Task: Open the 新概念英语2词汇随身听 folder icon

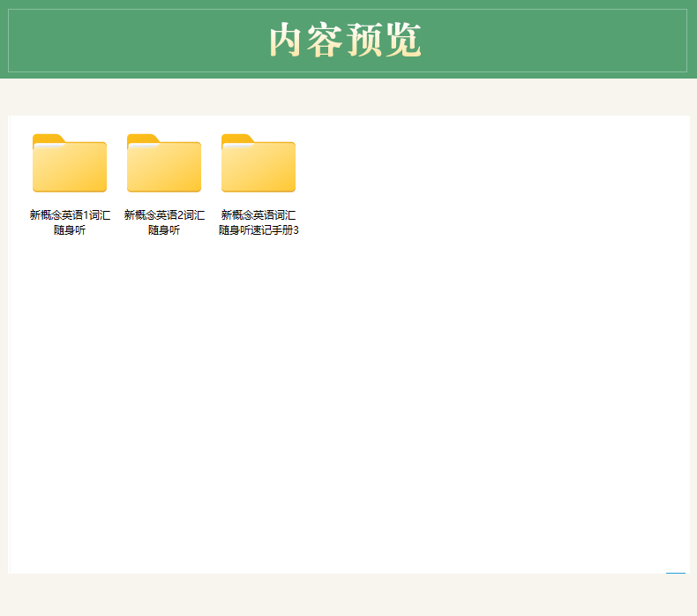Action: 164,163
